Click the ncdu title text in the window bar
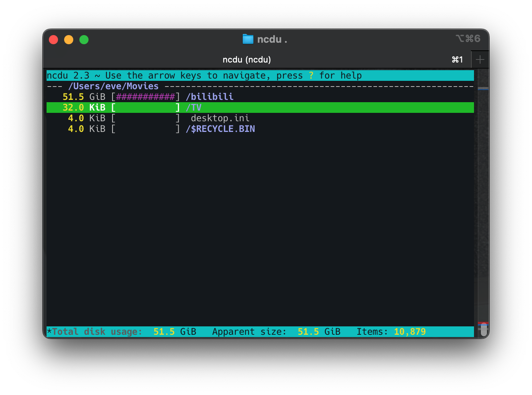 pos(272,39)
